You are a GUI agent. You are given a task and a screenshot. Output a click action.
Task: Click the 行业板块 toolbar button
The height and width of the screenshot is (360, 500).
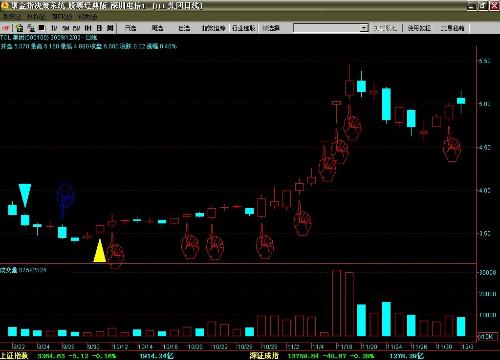coord(244,28)
